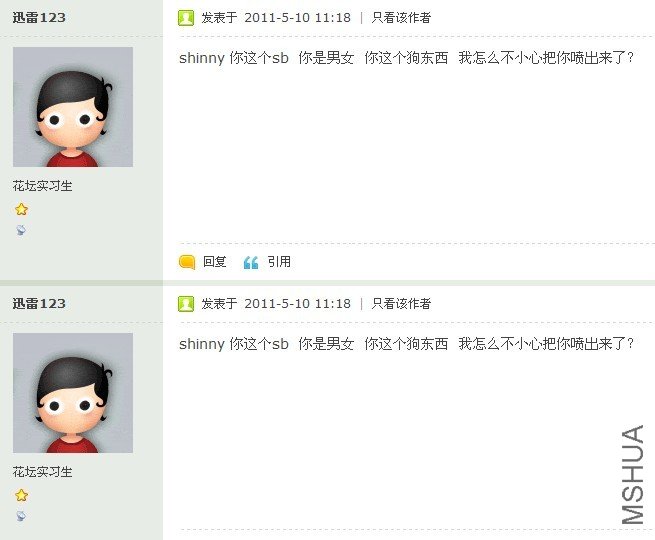The width and height of the screenshot is (655, 540).
Task: Click the small status icon below second star
Action: 21,516
